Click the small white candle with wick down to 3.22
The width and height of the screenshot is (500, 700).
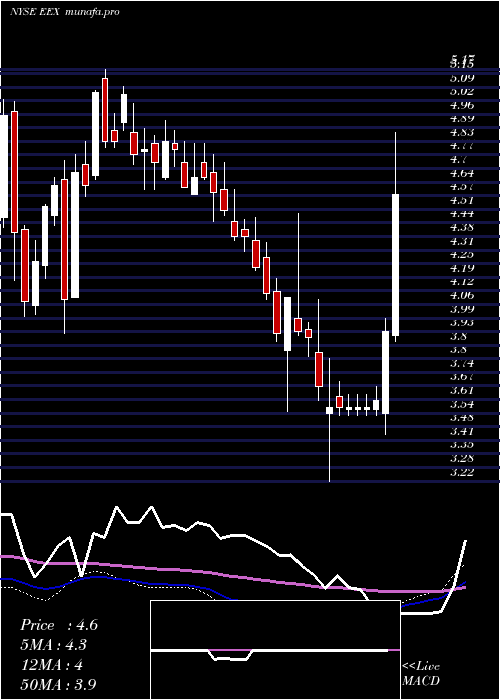(x=329, y=410)
